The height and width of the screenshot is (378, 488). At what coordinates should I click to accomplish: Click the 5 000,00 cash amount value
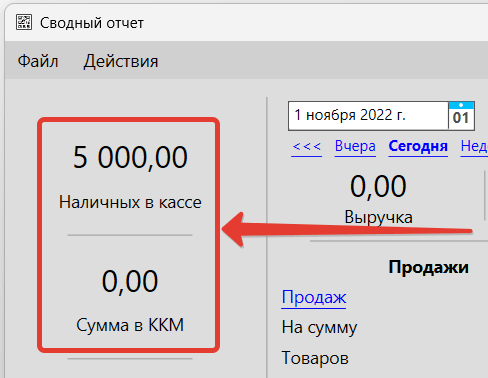click(130, 157)
